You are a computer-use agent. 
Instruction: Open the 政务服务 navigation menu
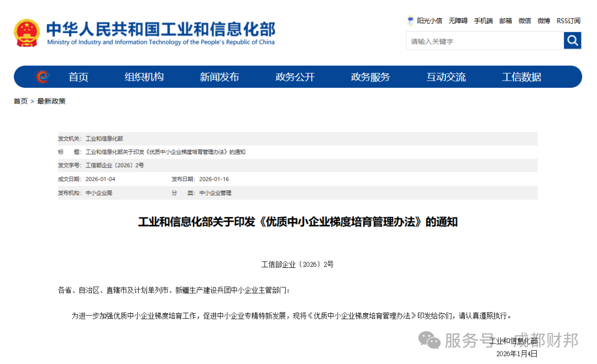pyautogui.click(x=370, y=77)
